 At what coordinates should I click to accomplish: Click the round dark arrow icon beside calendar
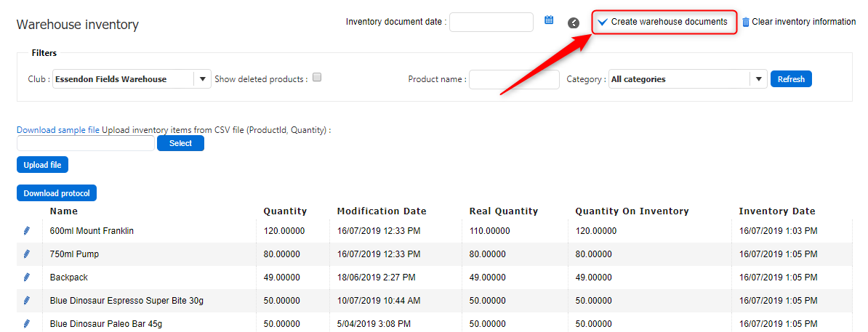click(574, 23)
